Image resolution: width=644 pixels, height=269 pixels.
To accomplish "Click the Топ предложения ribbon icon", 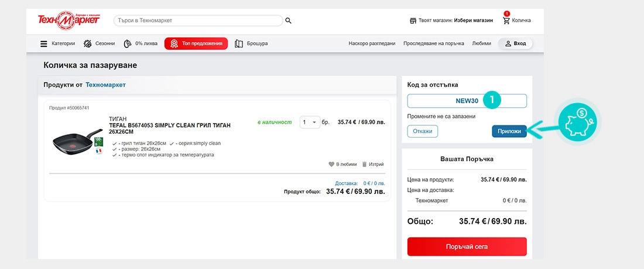I will (x=174, y=43).
